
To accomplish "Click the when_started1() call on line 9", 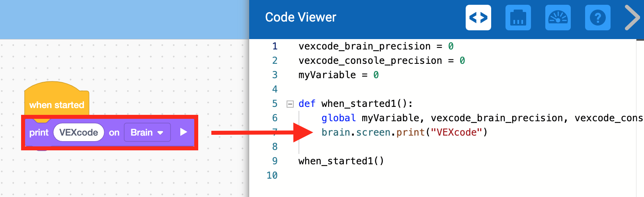I will [x=341, y=161].
